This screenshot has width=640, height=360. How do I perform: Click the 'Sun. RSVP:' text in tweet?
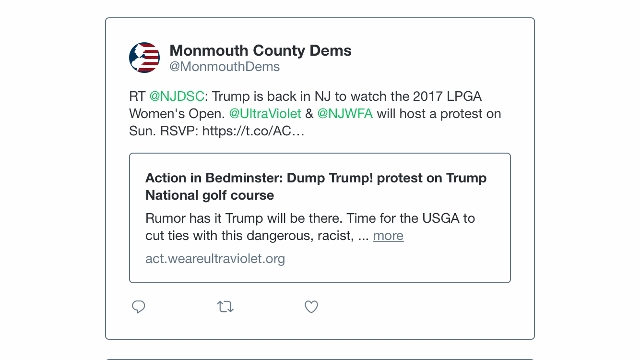pyautogui.click(x=164, y=131)
